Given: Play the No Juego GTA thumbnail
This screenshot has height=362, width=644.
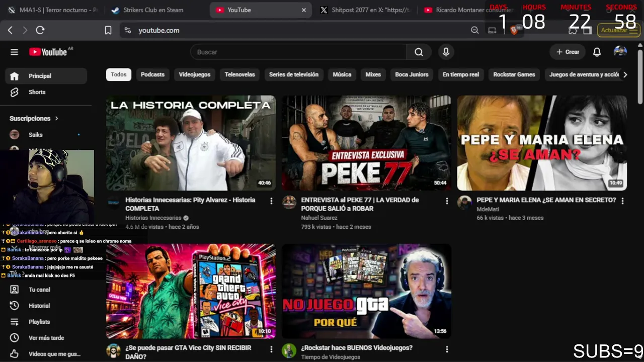Looking at the screenshot, I should click(366, 291).
